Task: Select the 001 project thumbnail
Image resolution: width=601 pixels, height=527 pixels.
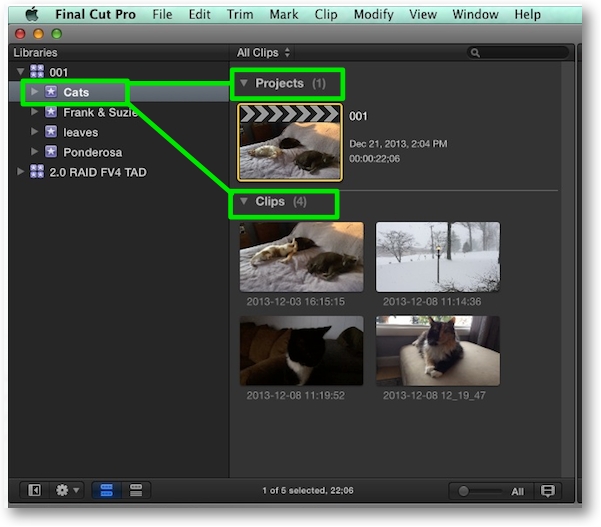Action: 290,142
